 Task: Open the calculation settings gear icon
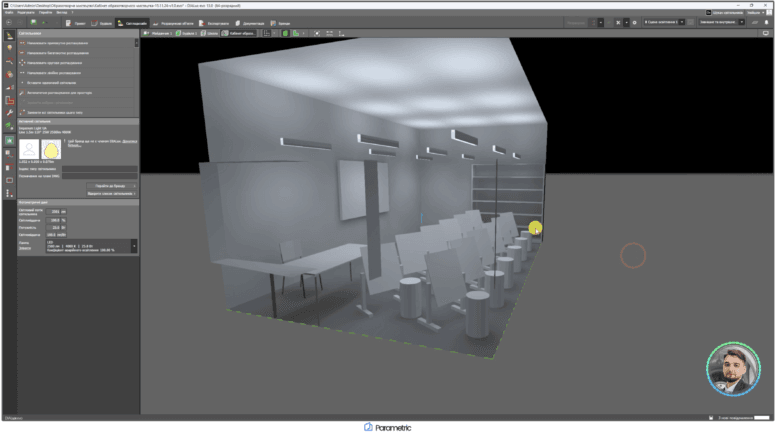tap(634, 22)
